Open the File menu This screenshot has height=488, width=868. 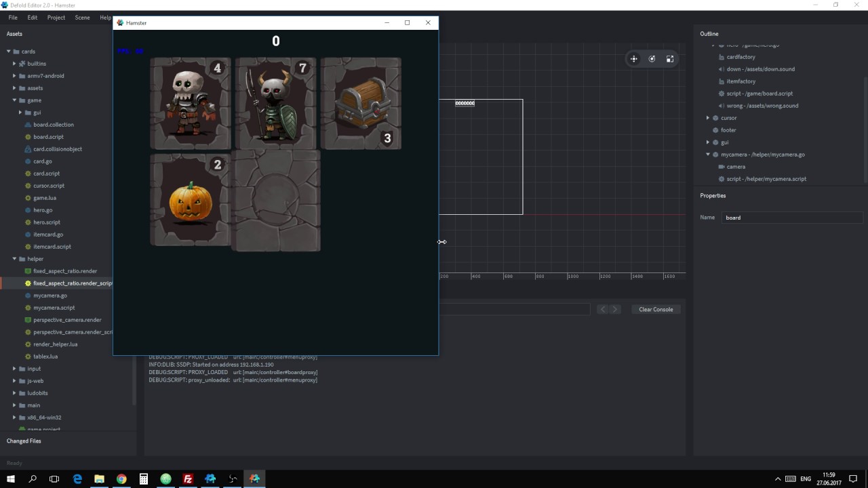tap(13, 18)
